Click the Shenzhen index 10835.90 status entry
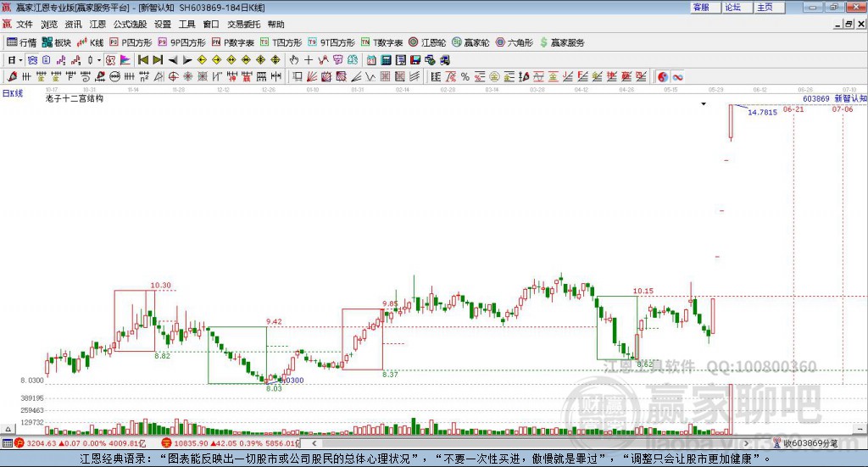Screen dimensions: 868x467 [230, 443]
